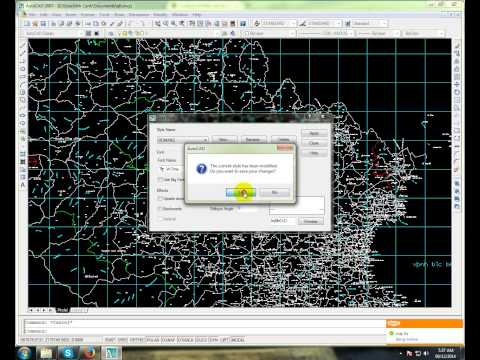
Task: Open the File menu
Action: coord(32,15)
